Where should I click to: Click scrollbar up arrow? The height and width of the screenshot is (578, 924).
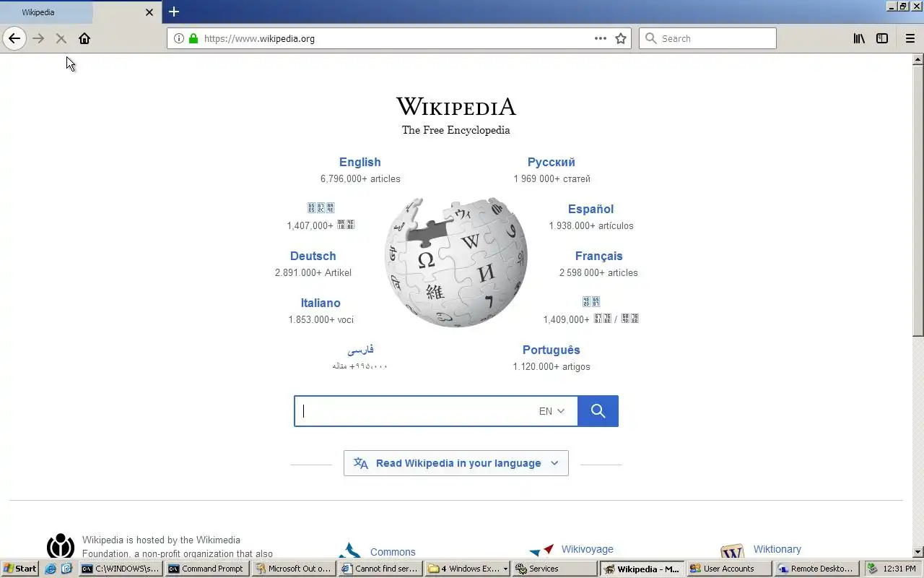[x=918, y=59]
